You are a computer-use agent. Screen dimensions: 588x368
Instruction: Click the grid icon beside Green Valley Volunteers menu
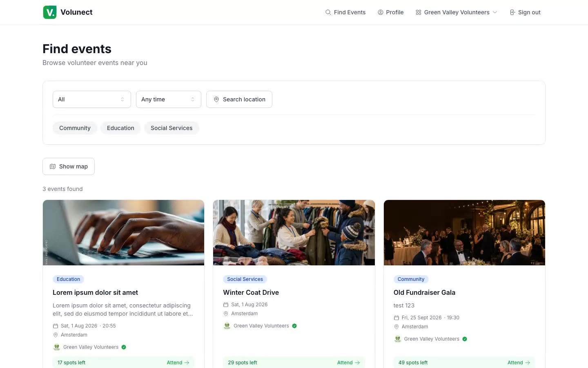(419, 12)
